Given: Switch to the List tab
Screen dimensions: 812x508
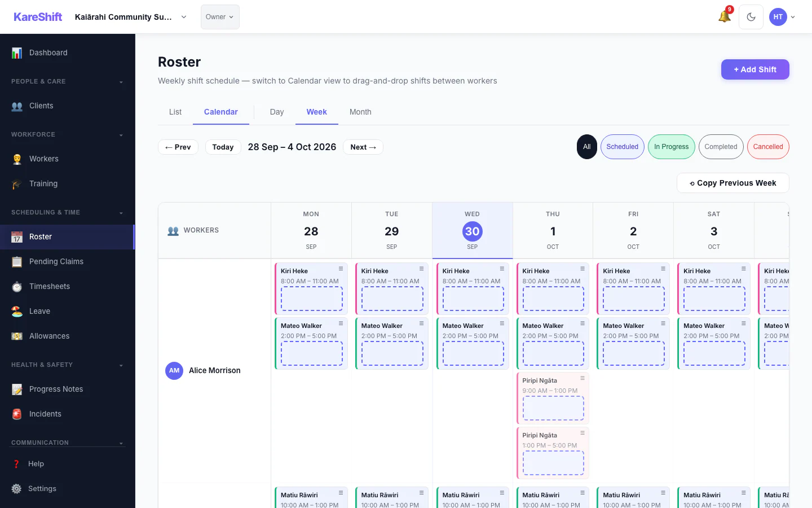Looking at the screenshot, I should tap(175, 112).
